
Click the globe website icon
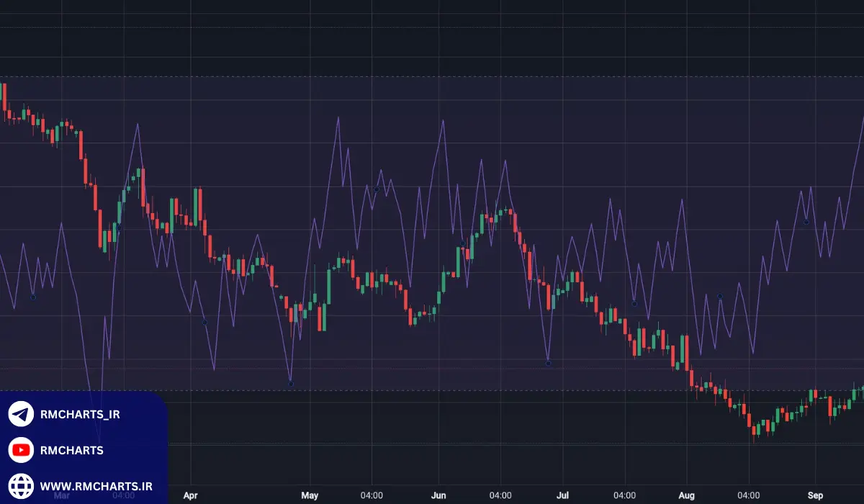pyautogui.click(x=21, y=486)
